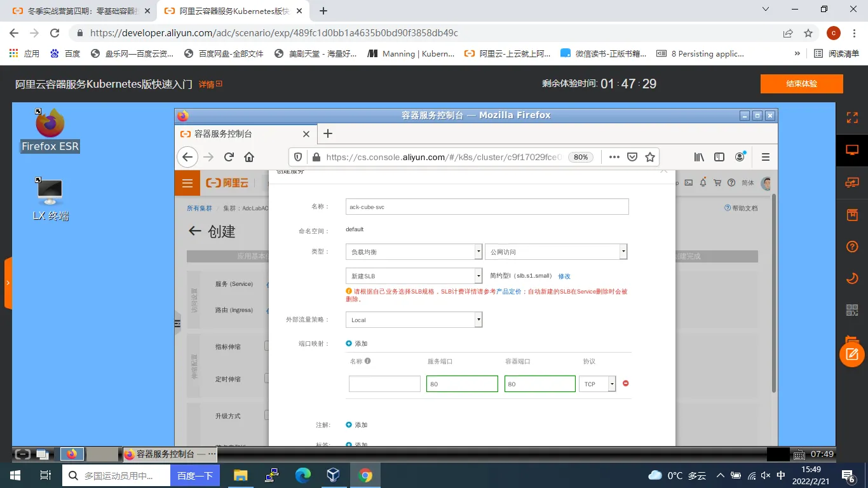Select the remote desktop monitor icon in the sidebar
The height and width of the screenshot is (488, 868).
(852, 151)
